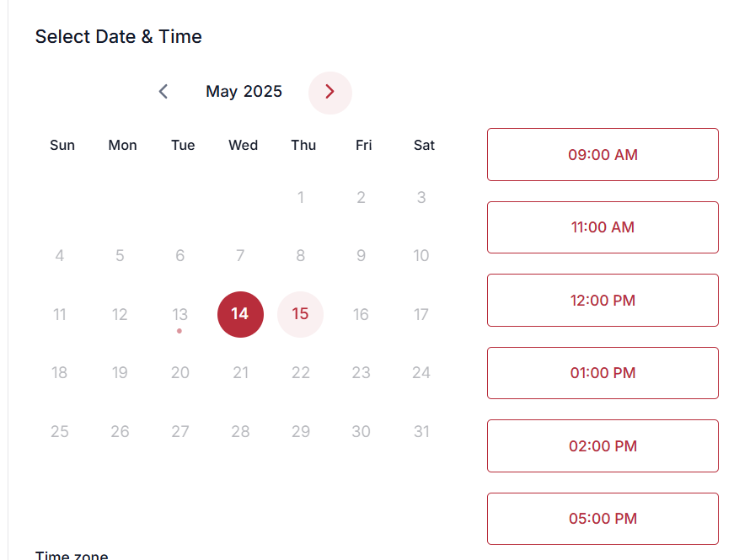Select the 01:00 PM time slot
The image size is (750, 560).
(603, 373)
